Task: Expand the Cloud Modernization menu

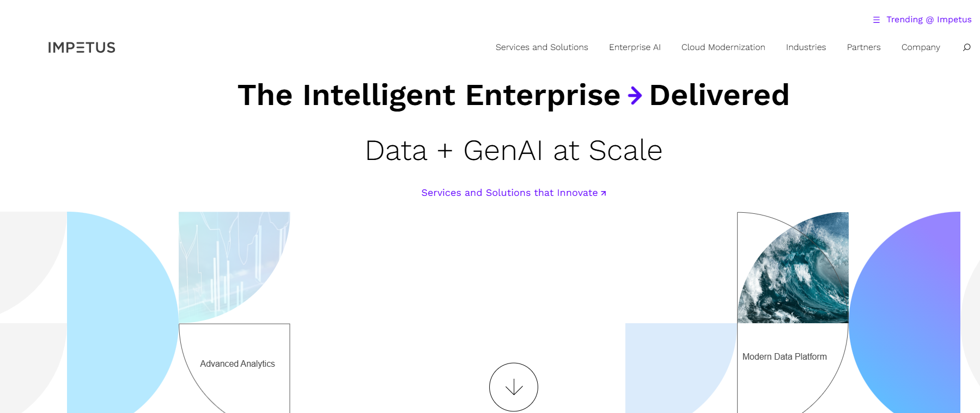Action: pos(723,47)
